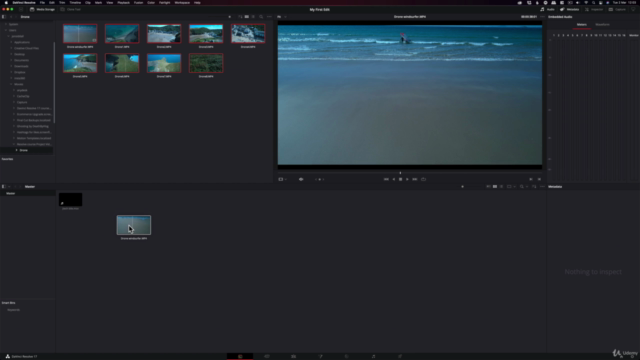Switch media storage to list view
The width and height of the screenshot is (640, 360).
253,17
